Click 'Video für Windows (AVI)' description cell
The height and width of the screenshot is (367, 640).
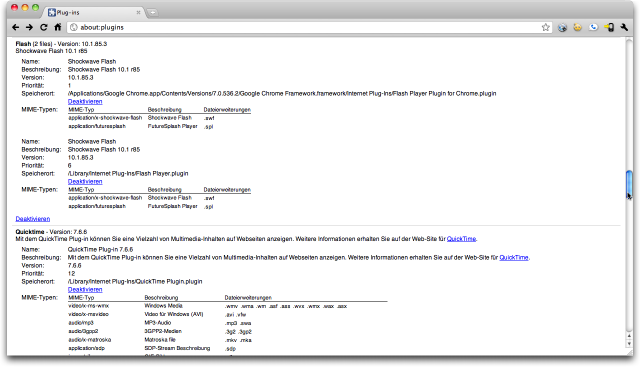(174, 314)
